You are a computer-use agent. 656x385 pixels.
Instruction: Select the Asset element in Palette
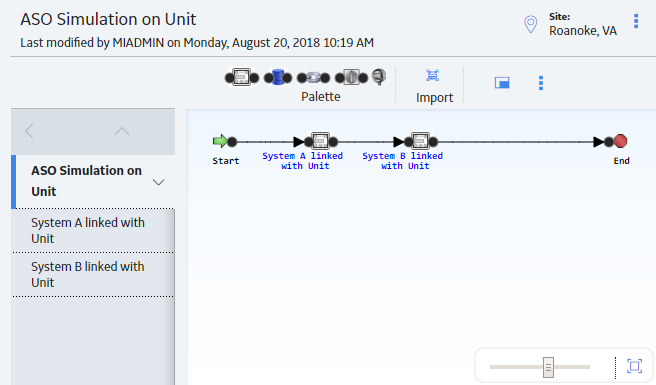[x=242, y=77]
